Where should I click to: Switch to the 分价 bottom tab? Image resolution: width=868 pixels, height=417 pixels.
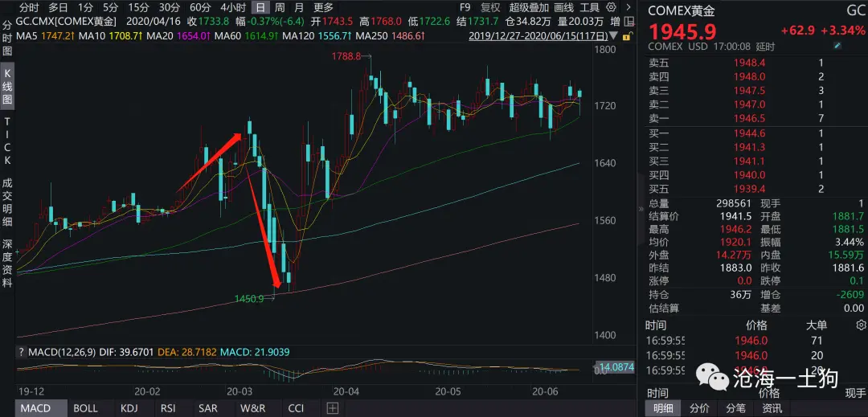(699, 409)
